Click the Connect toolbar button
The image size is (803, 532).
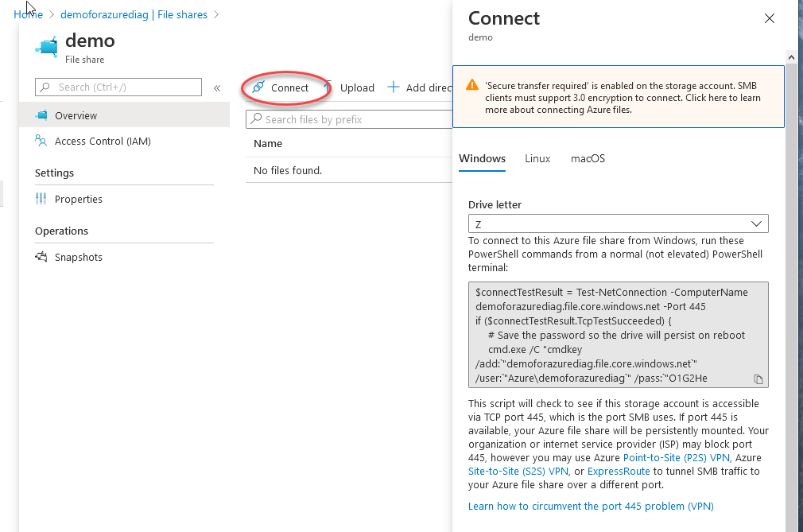[x=281, y=87]
